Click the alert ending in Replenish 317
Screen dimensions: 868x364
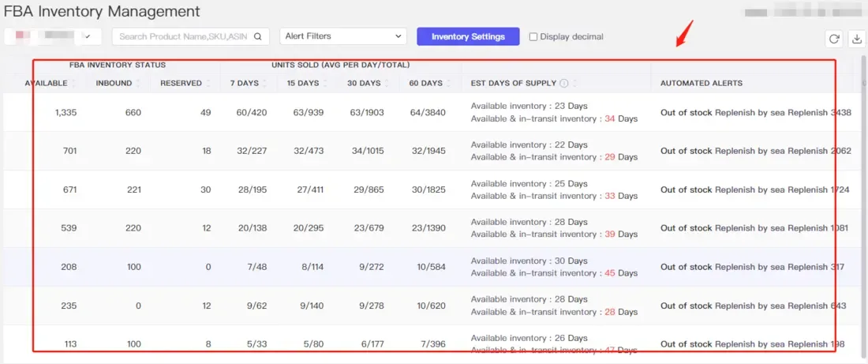tap(752, 267)
